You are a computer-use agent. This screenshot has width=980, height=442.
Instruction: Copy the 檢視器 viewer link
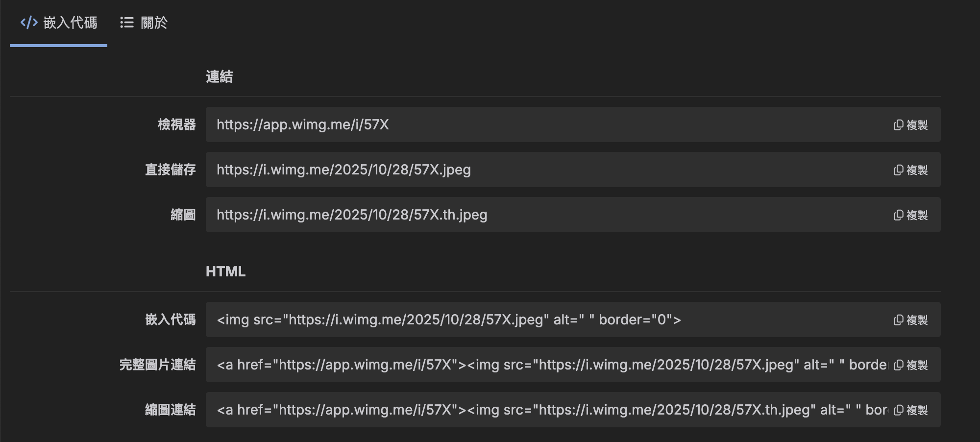coord(910,125)
